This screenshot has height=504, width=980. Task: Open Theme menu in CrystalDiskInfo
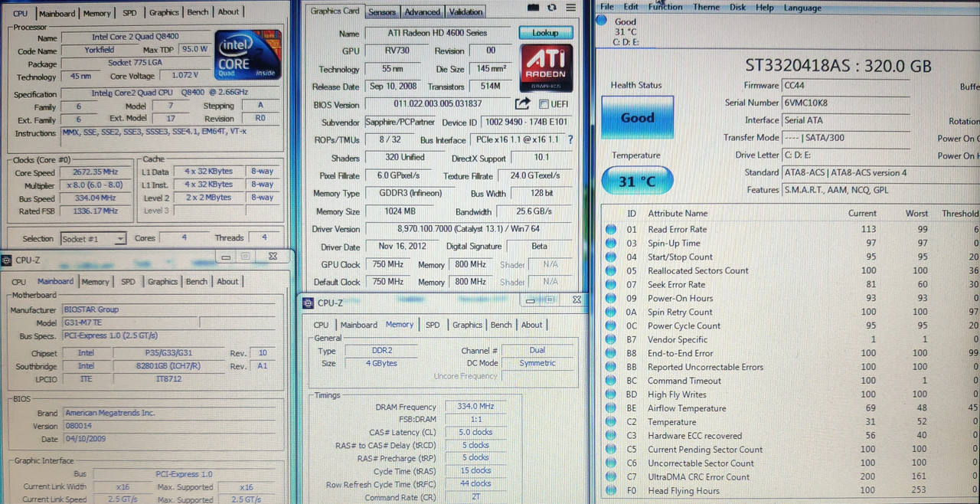pyautogui.click(x=706, y=7)
